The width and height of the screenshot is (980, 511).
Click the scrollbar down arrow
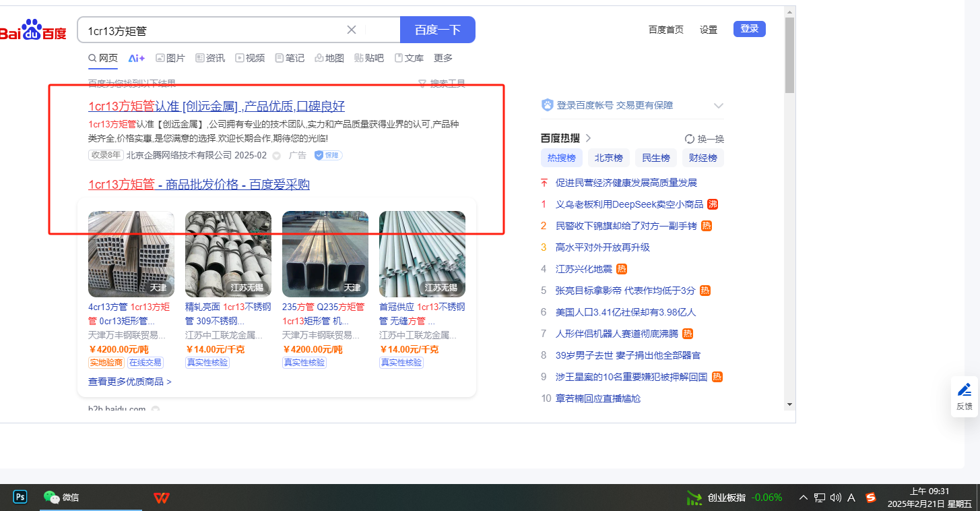coord(790,404)
